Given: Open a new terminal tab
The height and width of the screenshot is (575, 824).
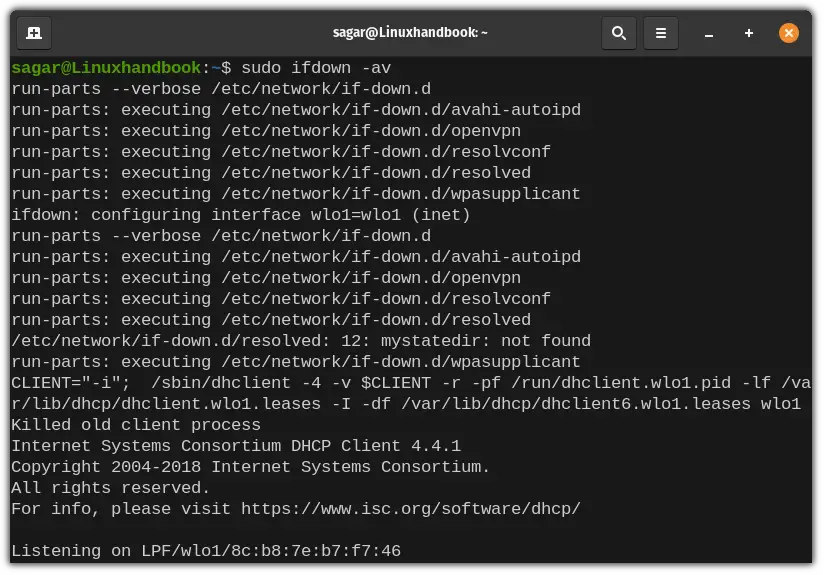Looking at the screenshot, I should (34, 33).
